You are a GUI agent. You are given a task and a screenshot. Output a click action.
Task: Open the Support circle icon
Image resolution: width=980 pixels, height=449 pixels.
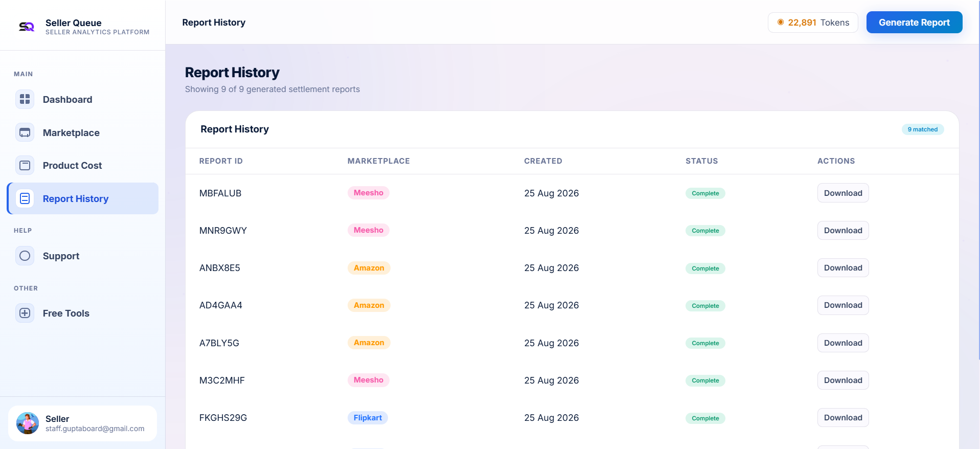point(25,256)
